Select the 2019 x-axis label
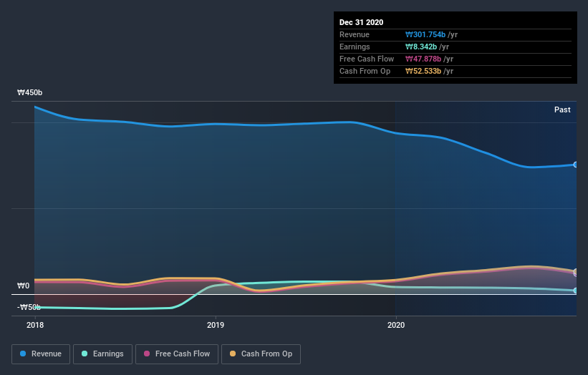The height and width of the screenshot is (375, 588). (216, 325)
